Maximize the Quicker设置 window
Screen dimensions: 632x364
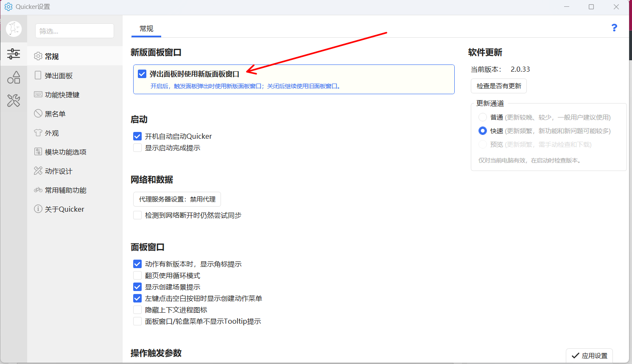coord(591,7)
